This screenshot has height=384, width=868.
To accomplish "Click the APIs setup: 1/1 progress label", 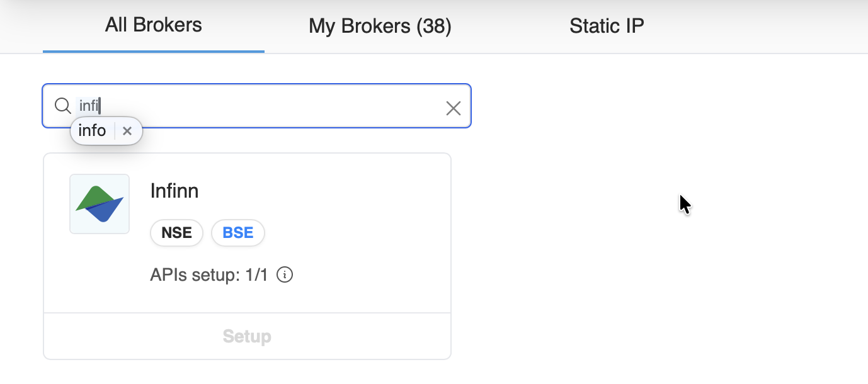I will (x=208, y=274).
